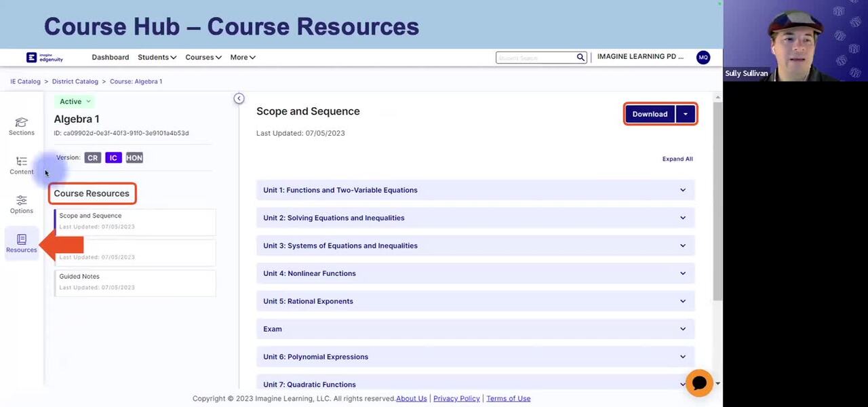Click the course ID text

121,133
